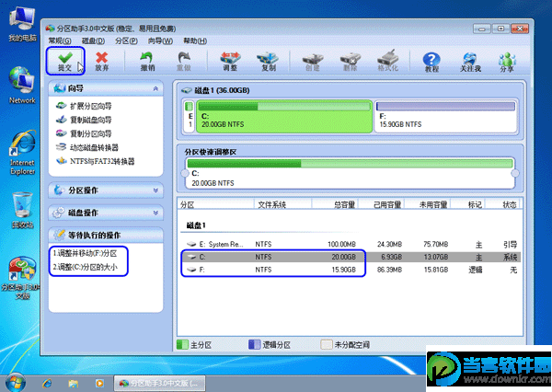Open the NTFS与FAT32转换器 tool
The image size is (552, 392).
96,161
